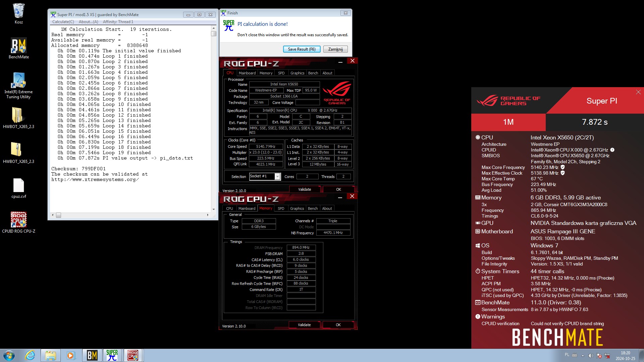Switch to SPD tab in upper CPU-Z
The height and width of the screenshot is (362, 644).
pyautogui.click(x=281, y=73)
